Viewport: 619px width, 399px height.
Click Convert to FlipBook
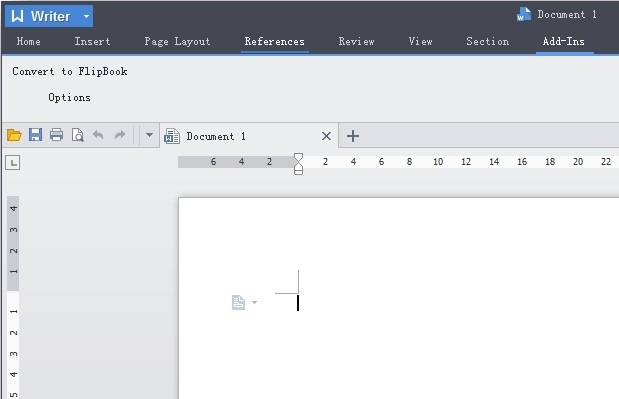[x=70, y=71]
